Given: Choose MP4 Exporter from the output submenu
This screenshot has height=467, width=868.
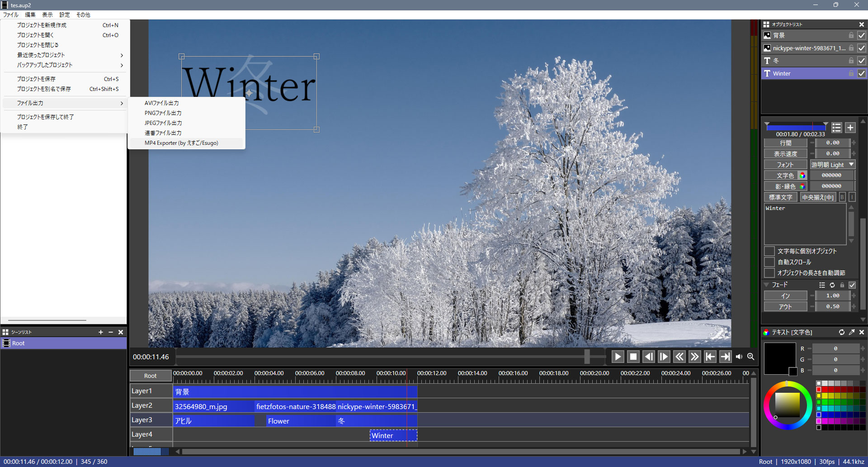Looking at the screenshot, I should [181, 143].
